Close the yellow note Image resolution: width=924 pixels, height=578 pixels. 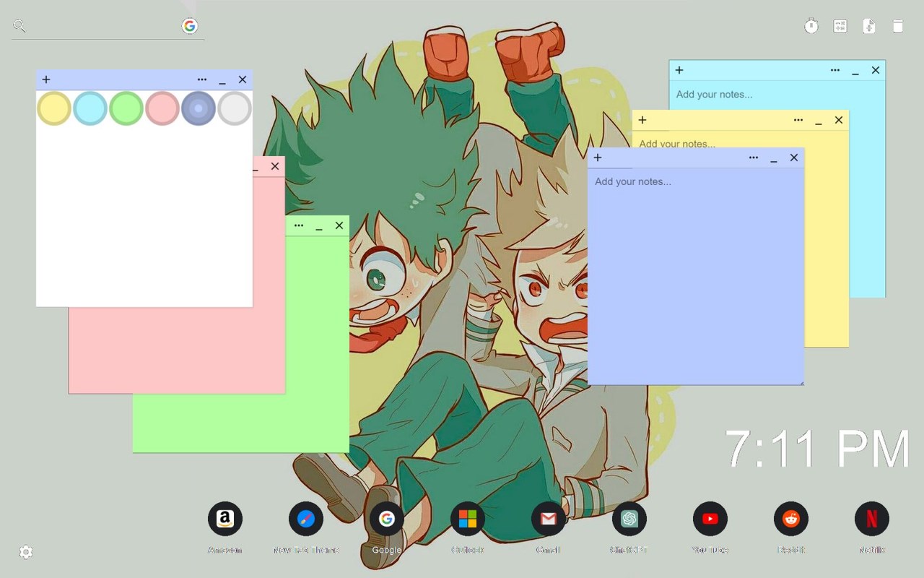tap(839, 120)
